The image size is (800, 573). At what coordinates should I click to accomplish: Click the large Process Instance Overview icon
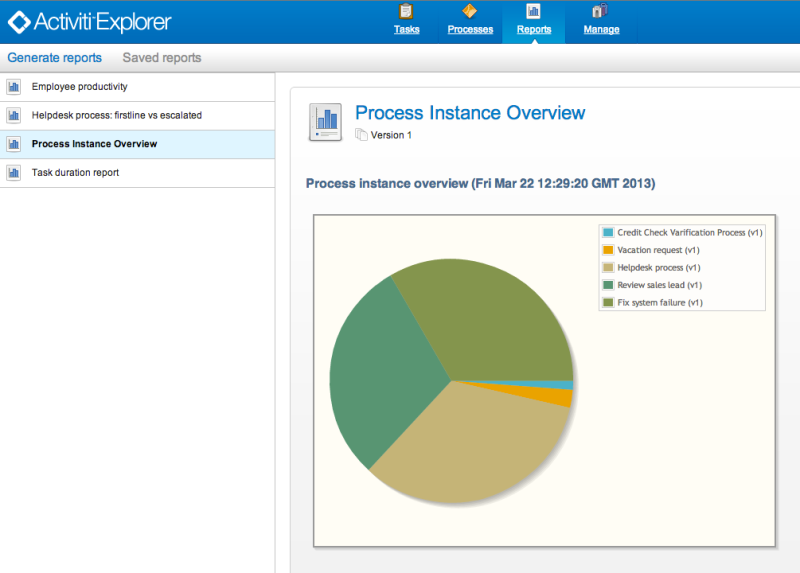tap(327, 122)
